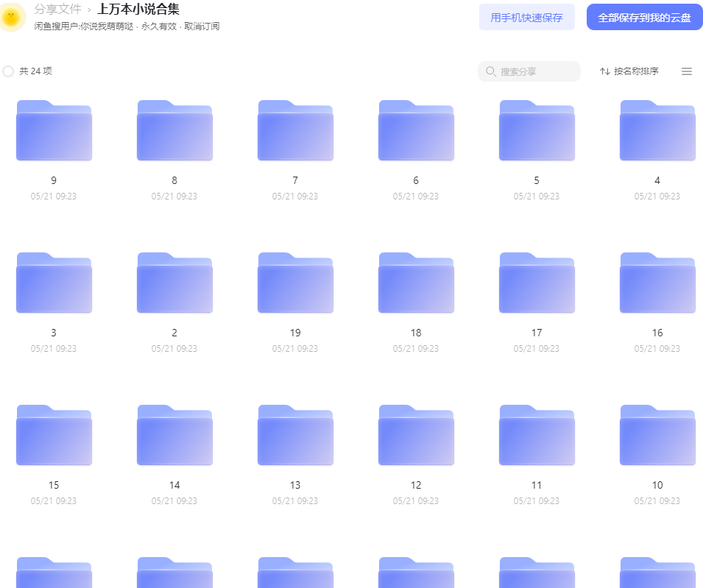Open folder 11

(537, 435)
